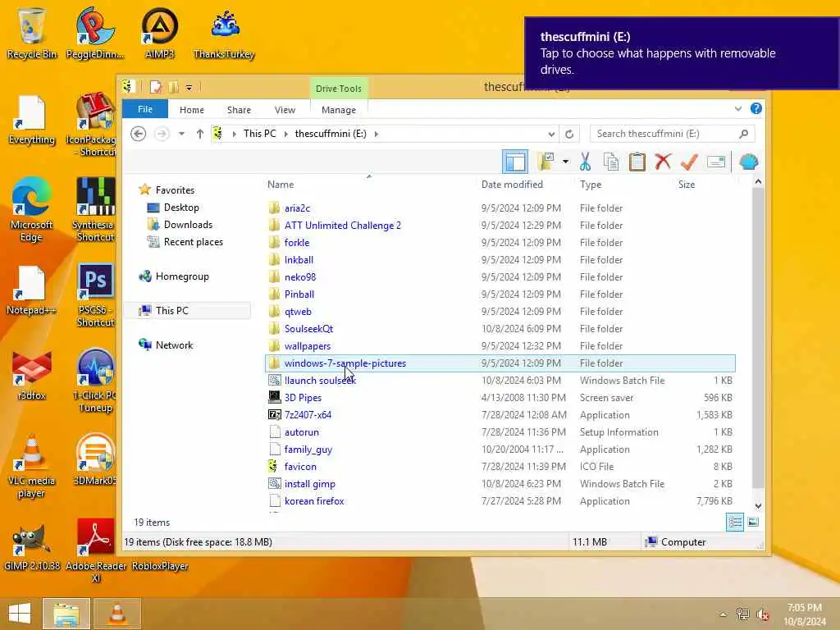Screen dimensions: 840x630
Task: Refresh the thescuffmini folder view
Action: 569,134
